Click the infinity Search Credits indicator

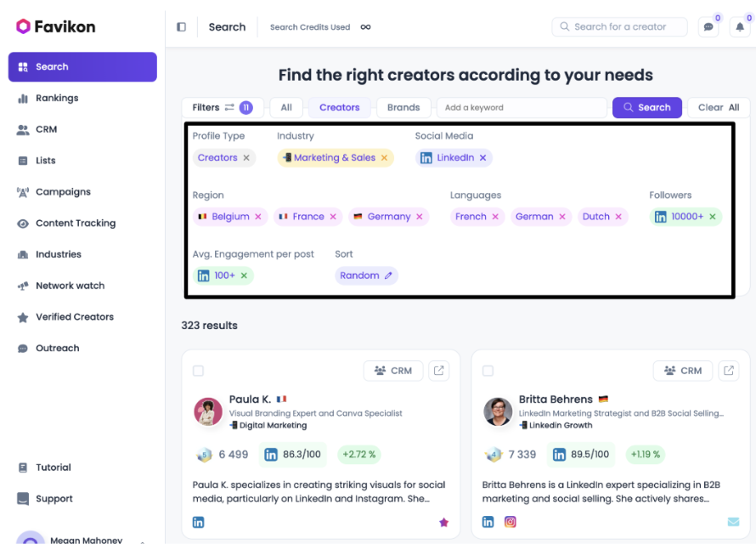pos(365,27)
